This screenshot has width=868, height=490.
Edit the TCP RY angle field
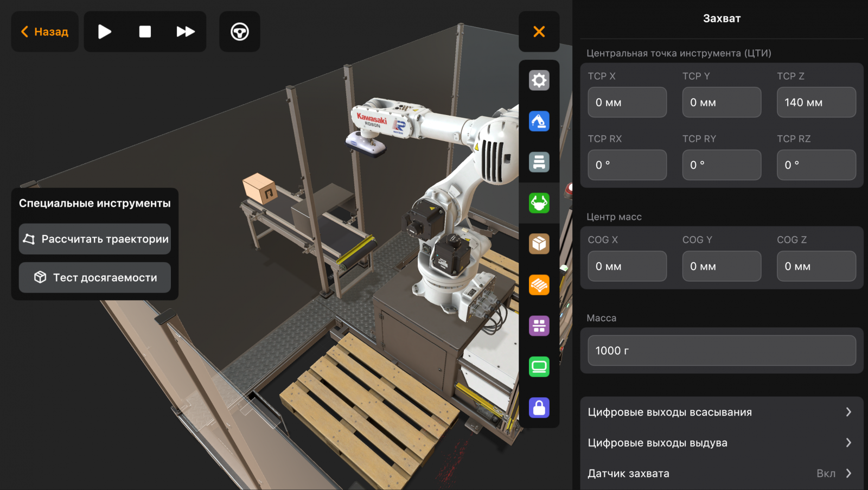[722, 165]
